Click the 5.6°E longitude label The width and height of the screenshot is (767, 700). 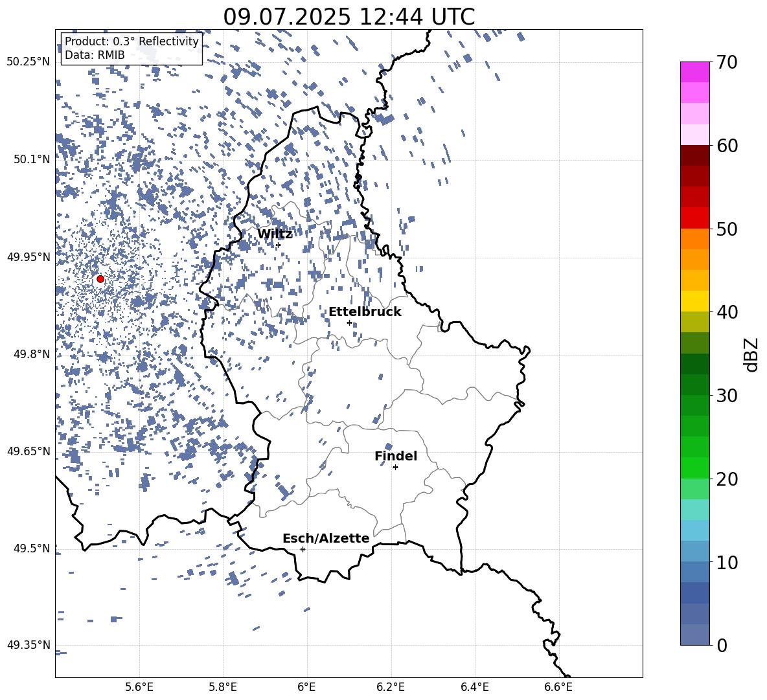(x=139, y=687)
